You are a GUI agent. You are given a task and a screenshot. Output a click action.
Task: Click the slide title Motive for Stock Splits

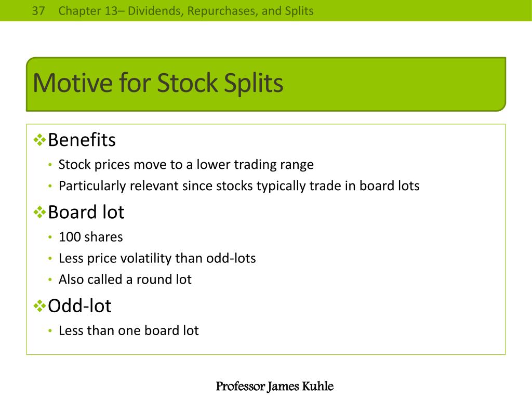(x=158, y=83)
